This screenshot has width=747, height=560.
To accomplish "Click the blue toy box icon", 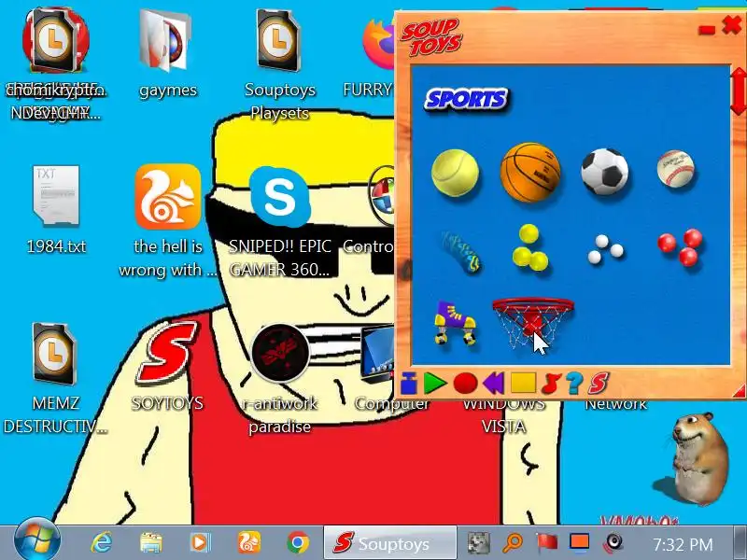I will pyautogui.click(x=409, y=383).
